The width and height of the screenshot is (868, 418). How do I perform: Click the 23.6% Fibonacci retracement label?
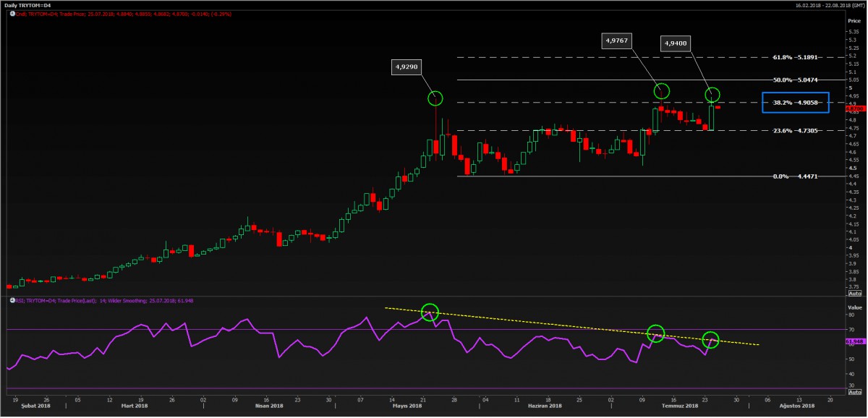[x=796, y=131]
